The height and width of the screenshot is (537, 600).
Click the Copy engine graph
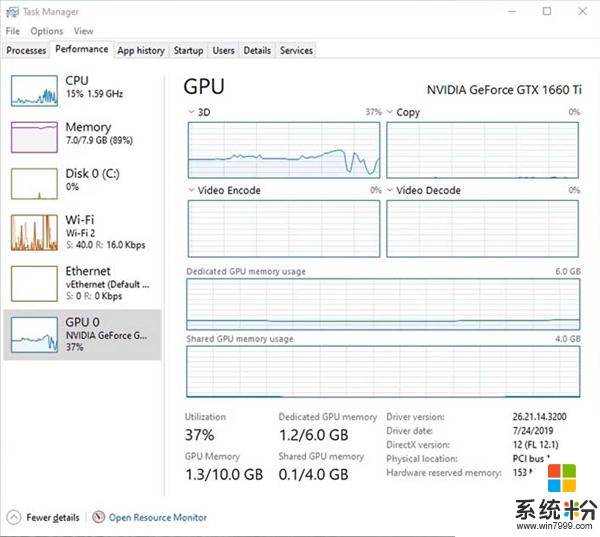point(483,150)
